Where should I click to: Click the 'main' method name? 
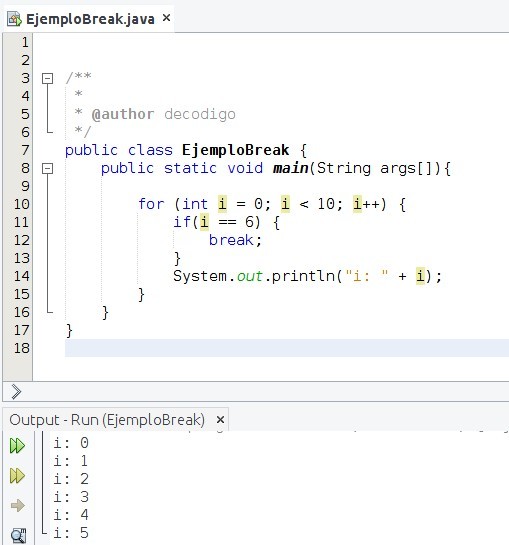(x=291, y=168)
